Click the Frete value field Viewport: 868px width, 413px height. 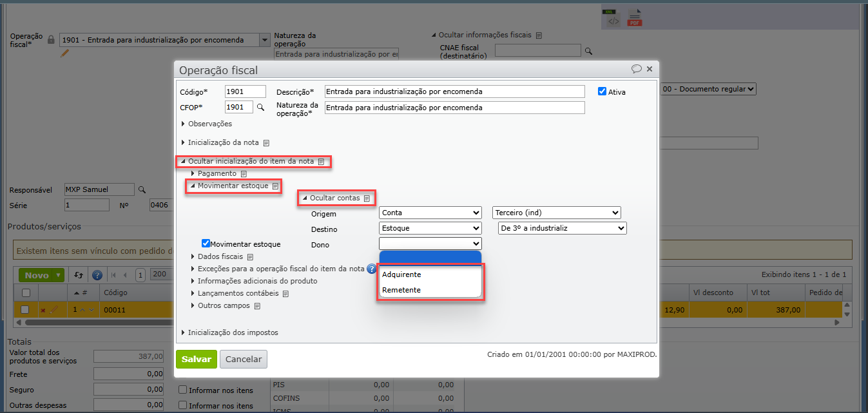coord(129,374)
